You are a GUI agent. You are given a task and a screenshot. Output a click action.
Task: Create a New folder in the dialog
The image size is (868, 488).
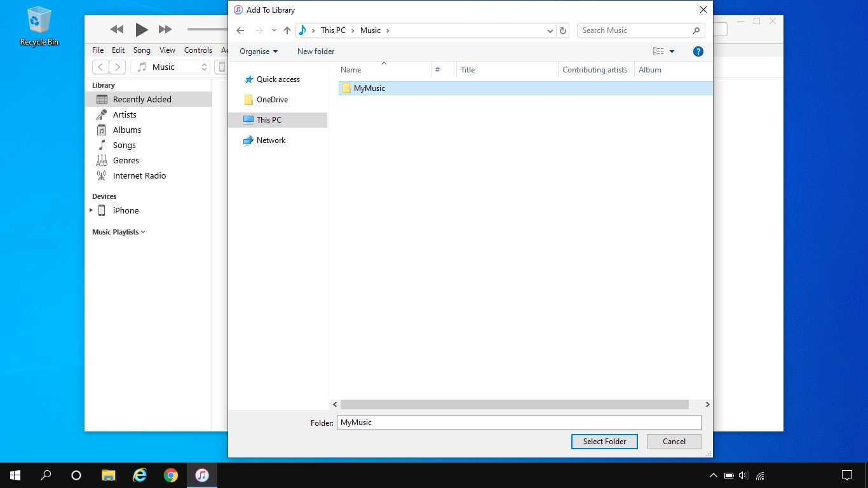pos(315,51)
